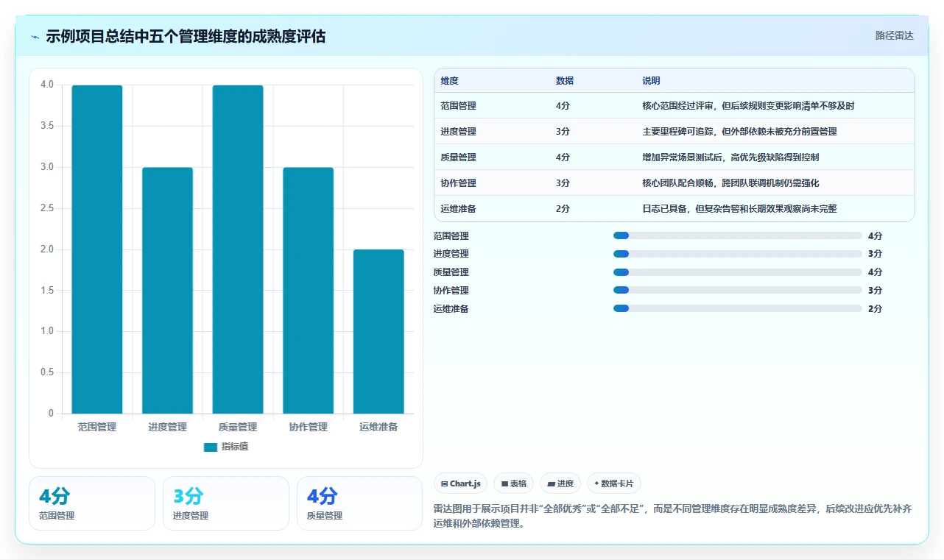Select the 进度管理 table row cell

point(458,132)
